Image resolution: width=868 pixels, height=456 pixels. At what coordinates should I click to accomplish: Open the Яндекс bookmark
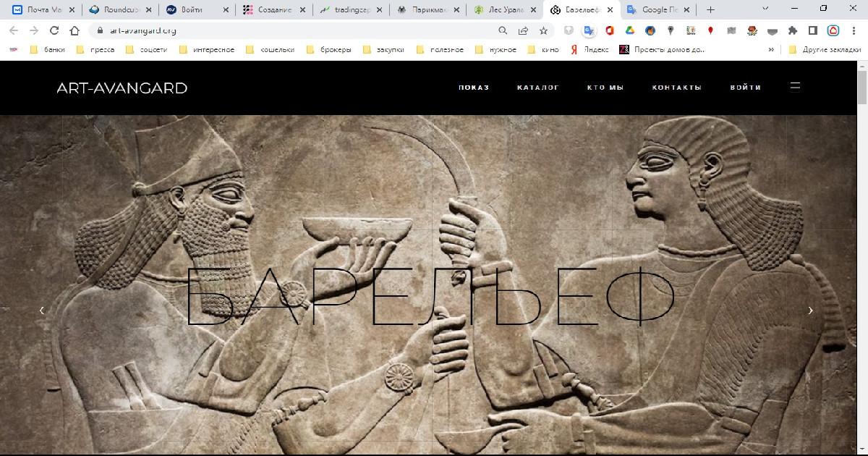(x=590, y=50)
